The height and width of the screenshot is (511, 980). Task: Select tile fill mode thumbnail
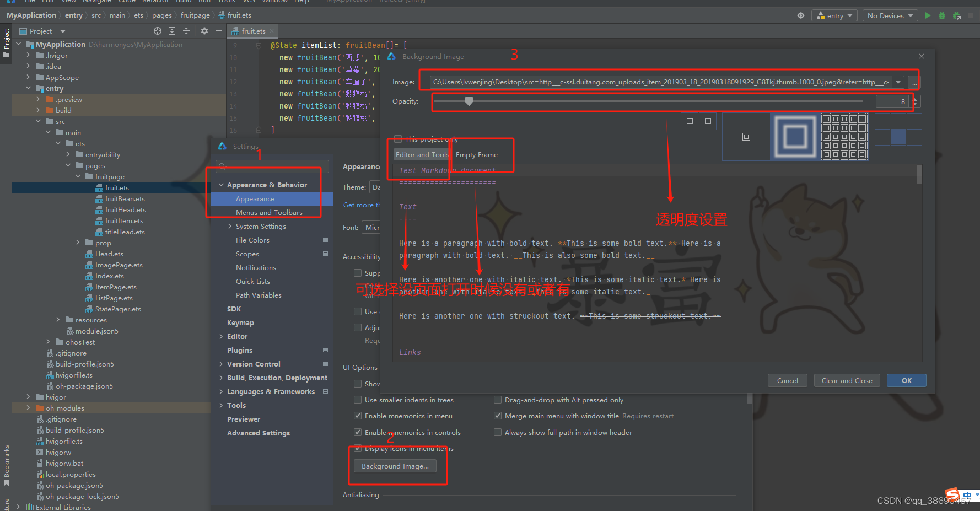tap(844, 137)
